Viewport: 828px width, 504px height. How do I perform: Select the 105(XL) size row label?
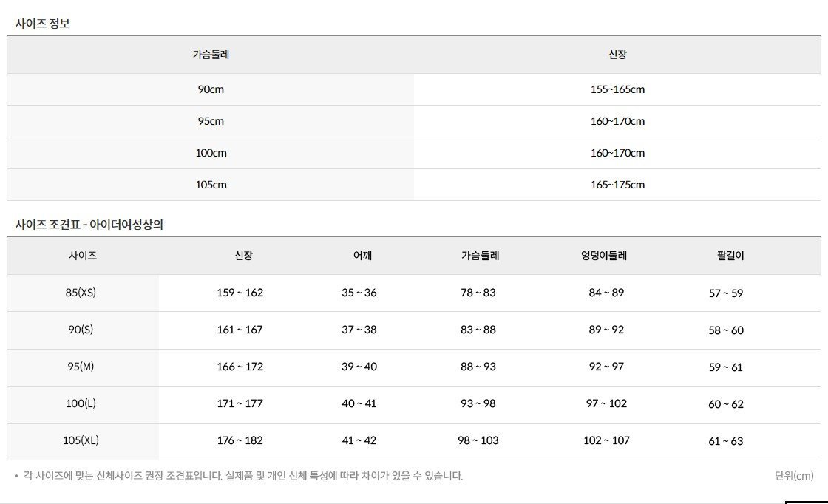[x=81, y=440]
